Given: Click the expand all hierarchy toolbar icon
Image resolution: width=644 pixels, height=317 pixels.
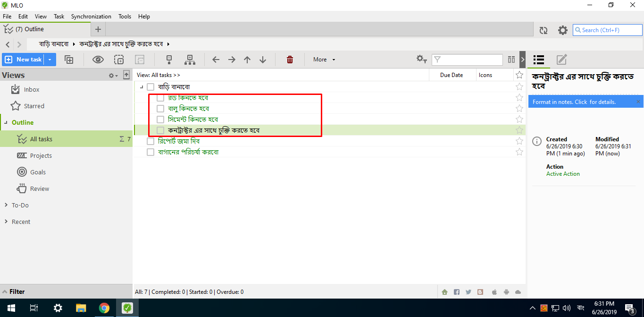Looking at the screenshot, I should [190, 60].
